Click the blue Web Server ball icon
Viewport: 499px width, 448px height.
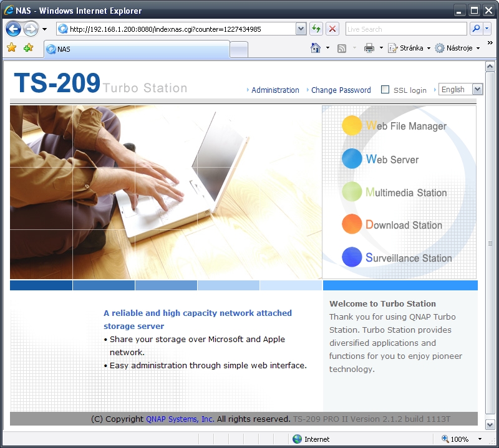pos(352,159)
